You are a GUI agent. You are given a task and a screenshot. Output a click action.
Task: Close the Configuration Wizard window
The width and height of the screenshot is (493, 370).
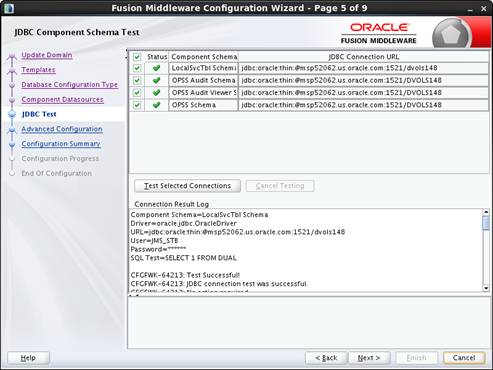[x=484, y=9]
